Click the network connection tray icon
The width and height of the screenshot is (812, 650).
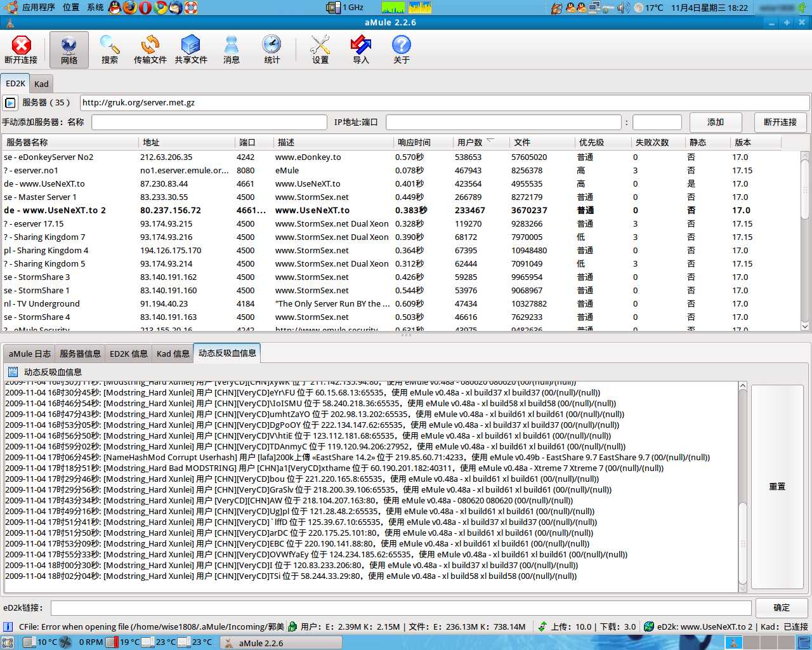pyautogui.click(x=594, y=8)
